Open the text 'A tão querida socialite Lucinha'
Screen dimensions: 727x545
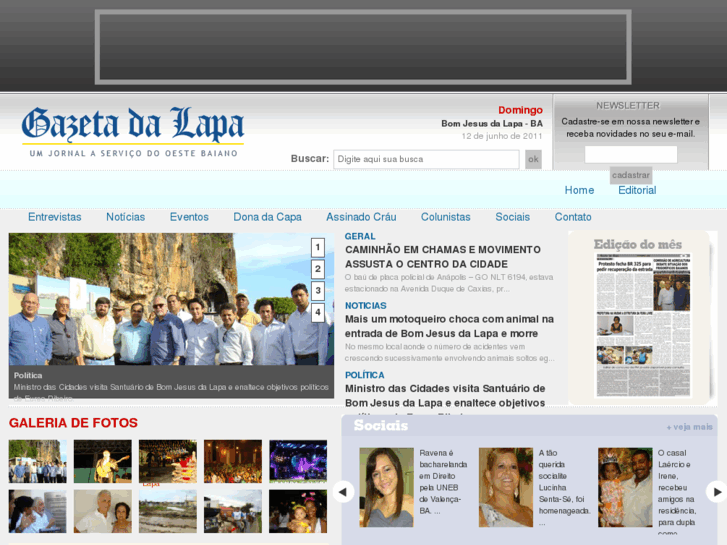tap(564, 487)
